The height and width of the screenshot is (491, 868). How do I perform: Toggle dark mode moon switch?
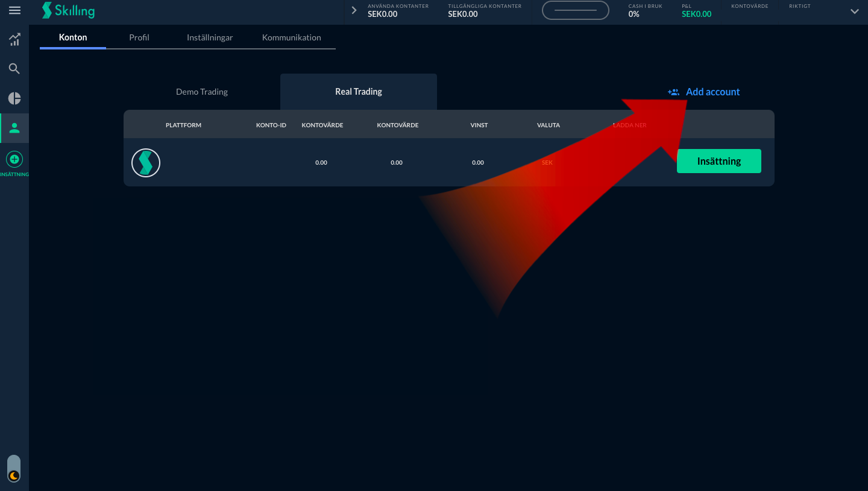[14, 469]
